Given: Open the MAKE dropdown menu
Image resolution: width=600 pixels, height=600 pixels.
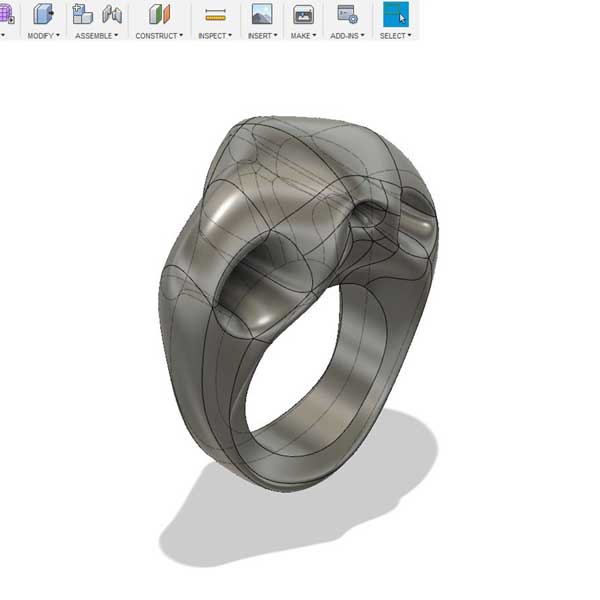Looking at the screenshot, I should tap(303, 36).
